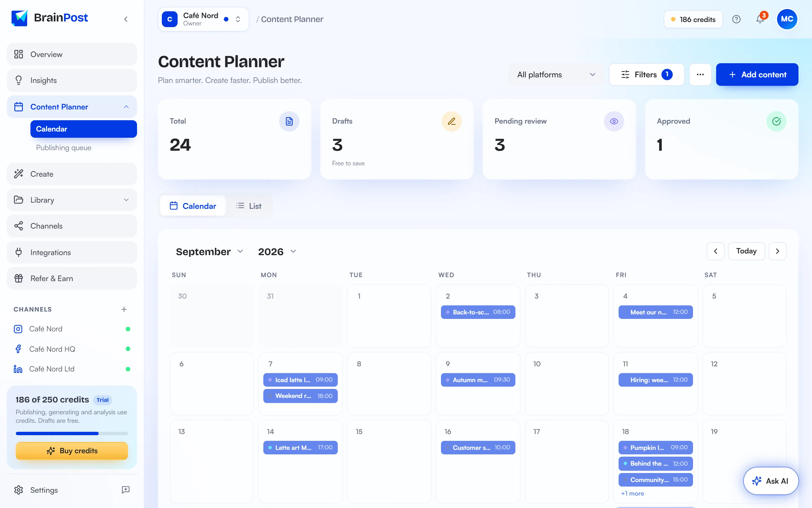Click the Pending review eye icon
The height and width of the screenshot is (508, 812).
(x=614, y=121)
